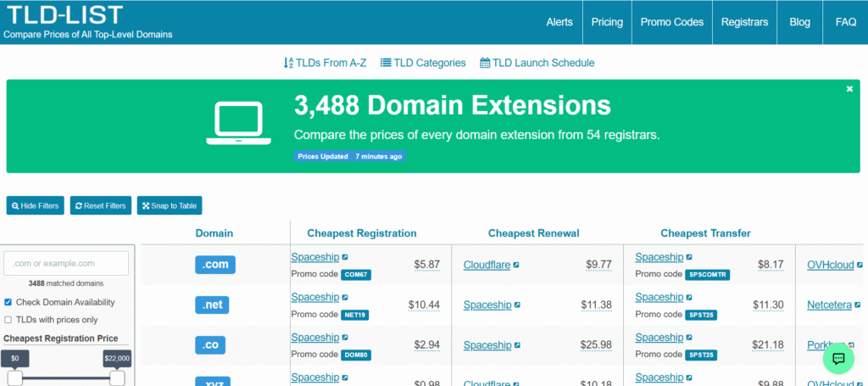
Task: Open TLD Categories link
Action: pyautogui.click(x=423, y=63)
